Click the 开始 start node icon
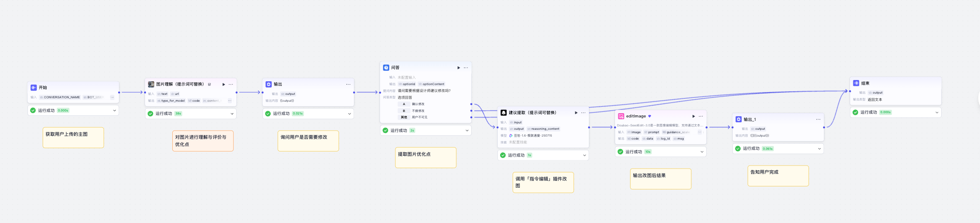Screen dimensions: 980x223 click(x=34, y=88)
